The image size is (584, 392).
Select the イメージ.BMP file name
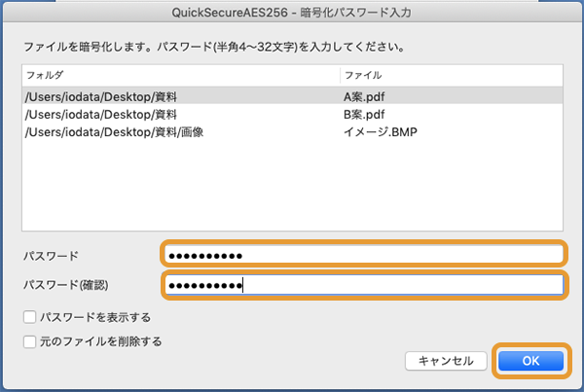(380, 131)
